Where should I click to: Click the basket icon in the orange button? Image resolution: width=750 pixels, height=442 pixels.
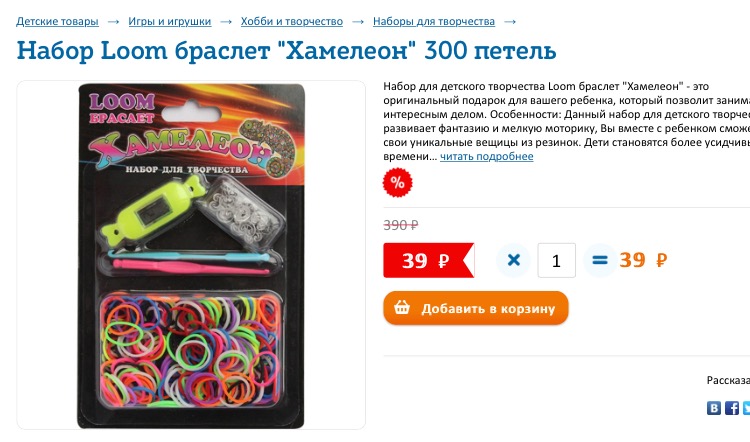pyautogui.click(x=402, y=308)
